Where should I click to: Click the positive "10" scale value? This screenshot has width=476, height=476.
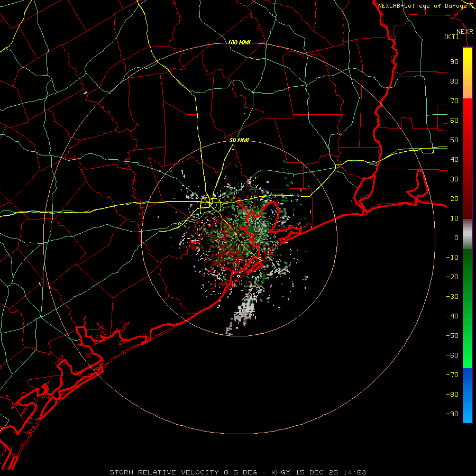point(454,218)
